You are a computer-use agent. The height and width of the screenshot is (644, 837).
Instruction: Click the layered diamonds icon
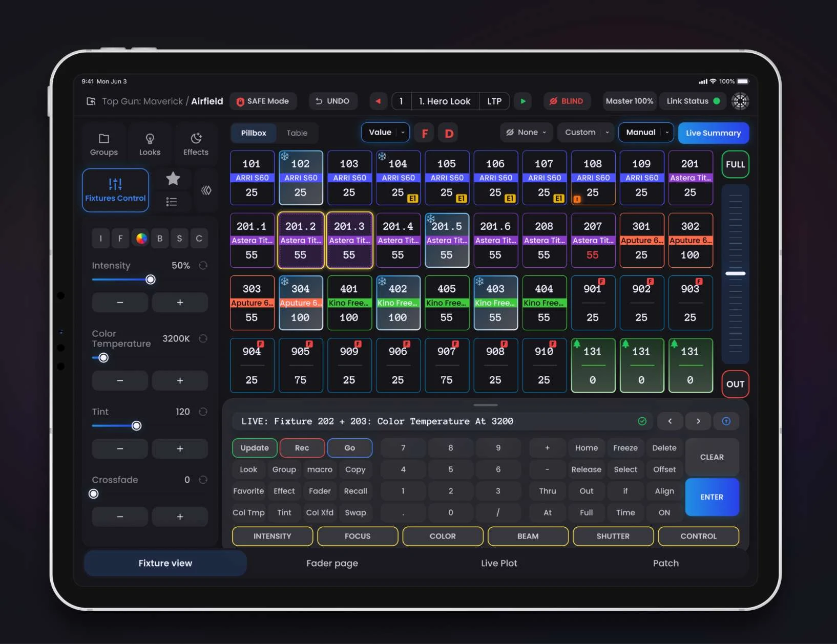click(206, 190)
